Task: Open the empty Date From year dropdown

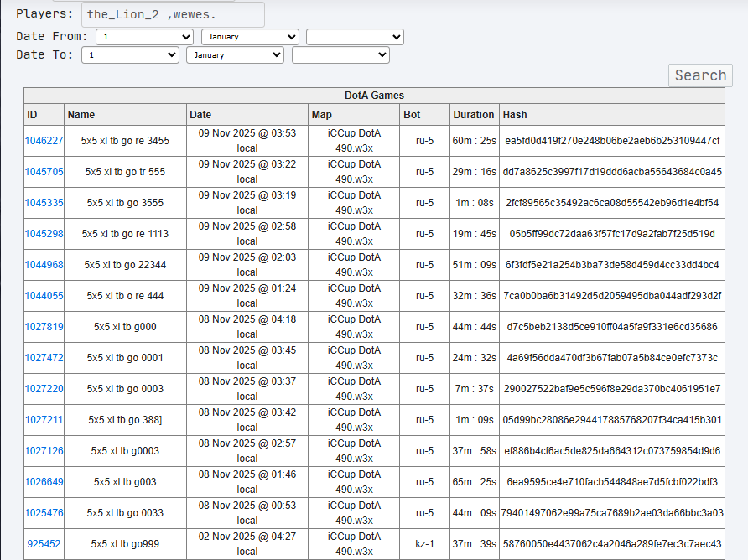Action: [x=355, y=37]
